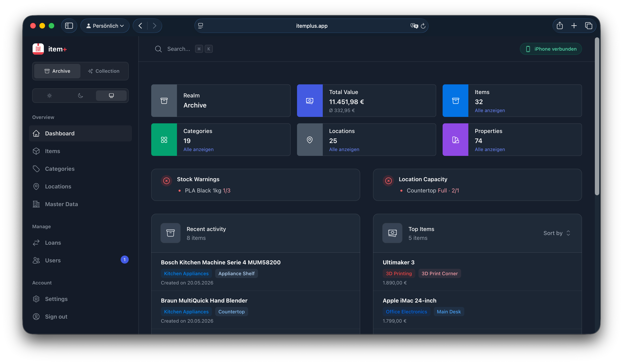
Task: Click Alle anzeigen under Properties
Action: tap(489, 149)
